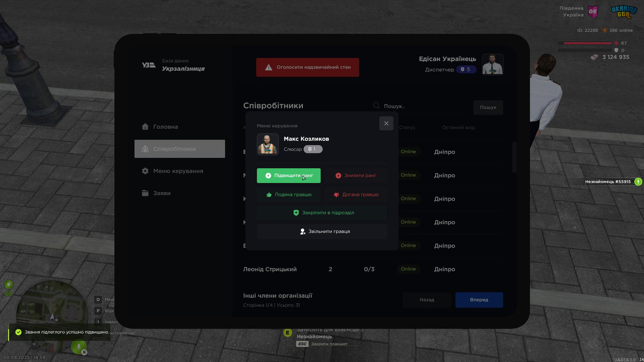The width and height of the screenshot is (644, 362).
Task: Click the gear icon beside Меню керування
Action: pyautogui.click(x=145, y=171)
